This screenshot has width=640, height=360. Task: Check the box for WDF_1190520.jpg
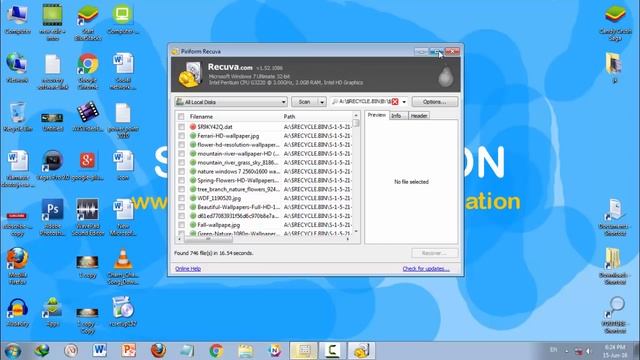181,198
